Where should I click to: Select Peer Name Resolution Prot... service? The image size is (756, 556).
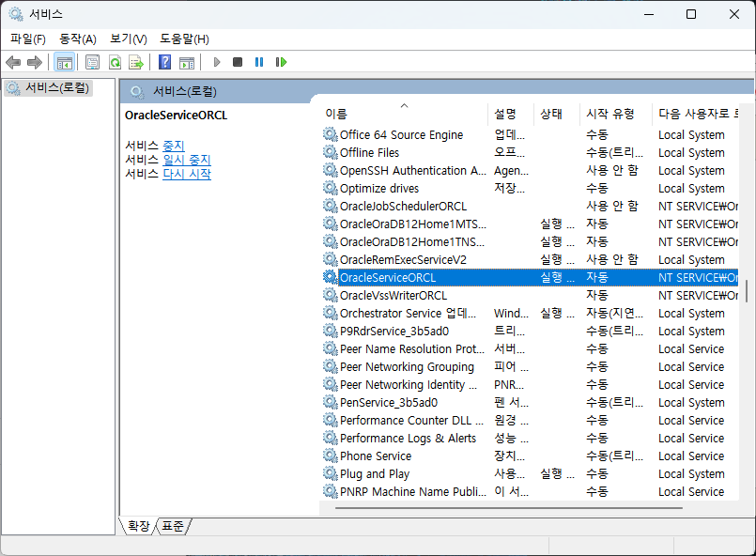[412, 348]
